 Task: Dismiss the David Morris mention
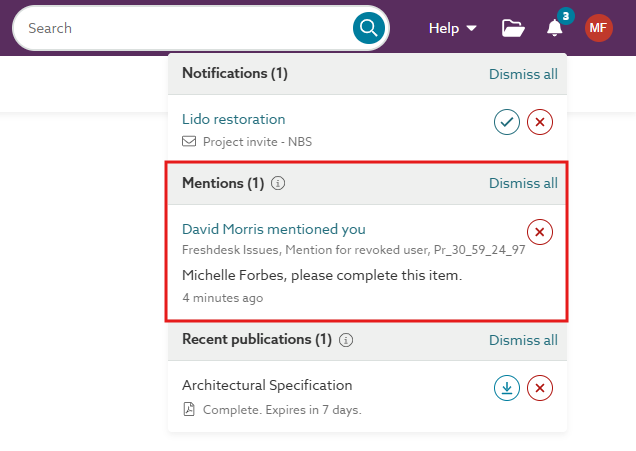[x=540, y=232]
